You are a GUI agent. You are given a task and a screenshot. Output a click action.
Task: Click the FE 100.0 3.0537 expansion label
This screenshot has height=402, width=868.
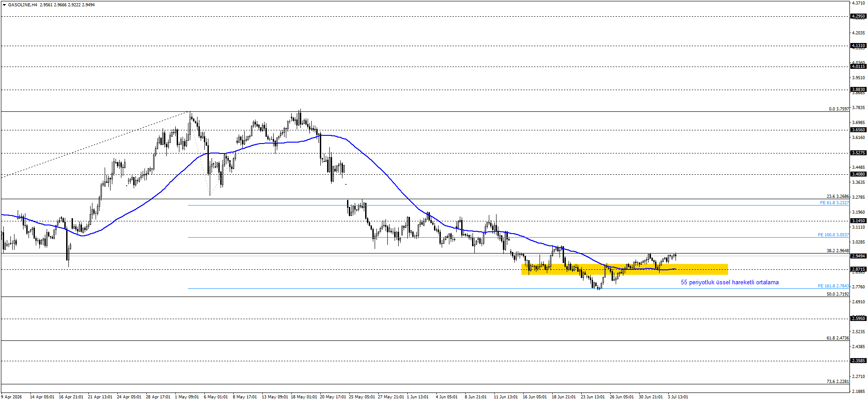(834, 235)
